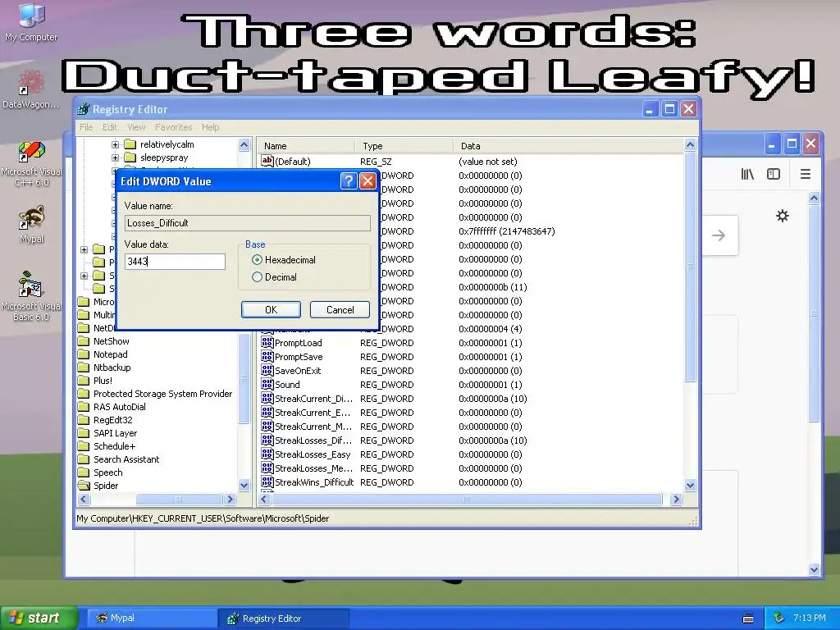This screenshot has width=840, height=630.
Task: Open the library icon in Mypal window
Action: click(747, 174)
